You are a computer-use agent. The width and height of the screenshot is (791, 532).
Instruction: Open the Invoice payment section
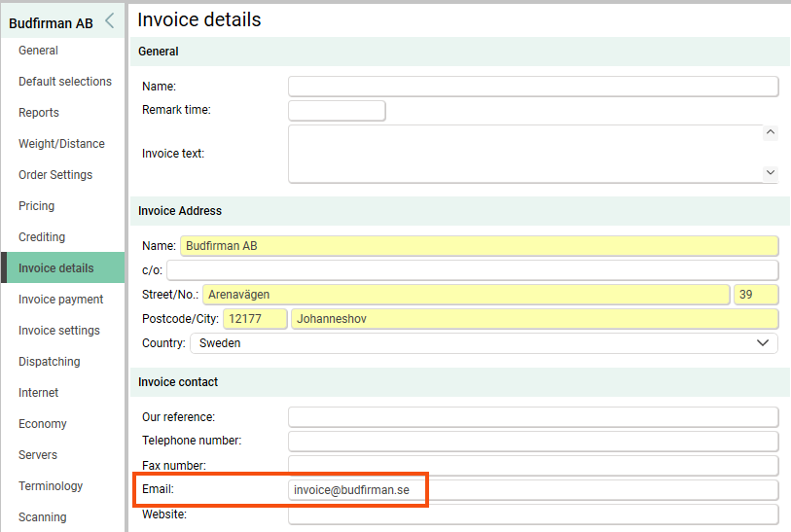coord(60,300)
